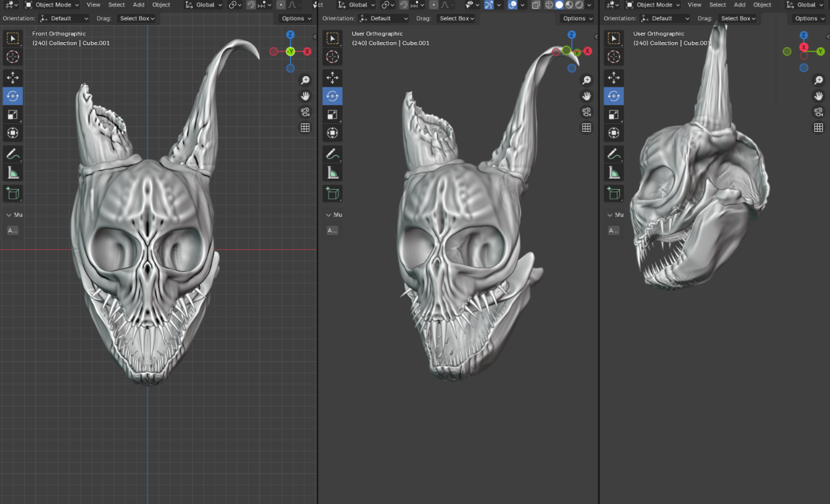Toggle proportional editing in the left viewport header
The image size is (830, 504).
281,5
